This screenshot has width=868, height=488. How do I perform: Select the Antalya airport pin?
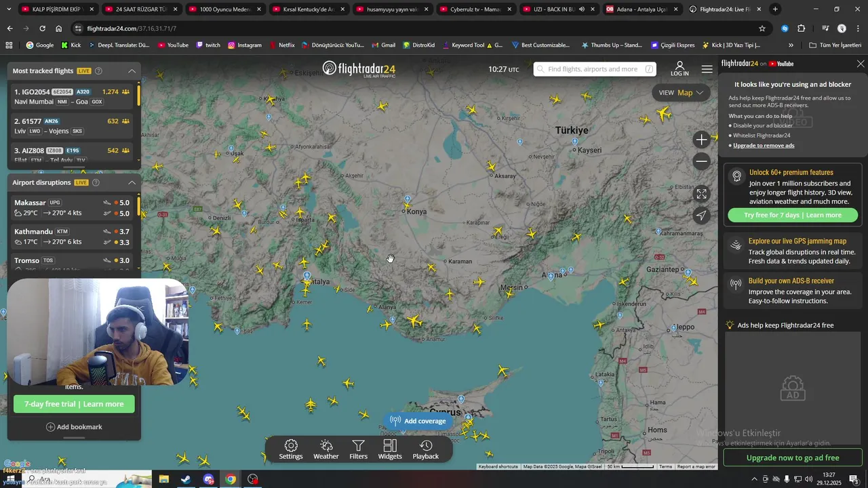(x=307, y=277)
